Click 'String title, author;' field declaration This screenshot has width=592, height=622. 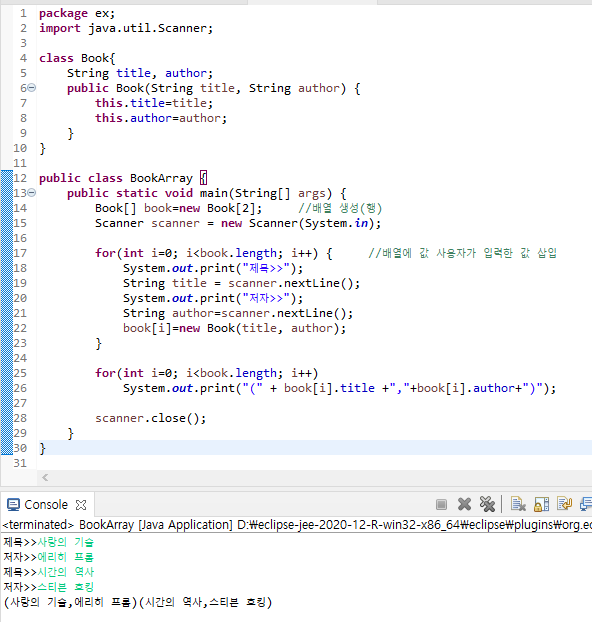pos(140,73)
